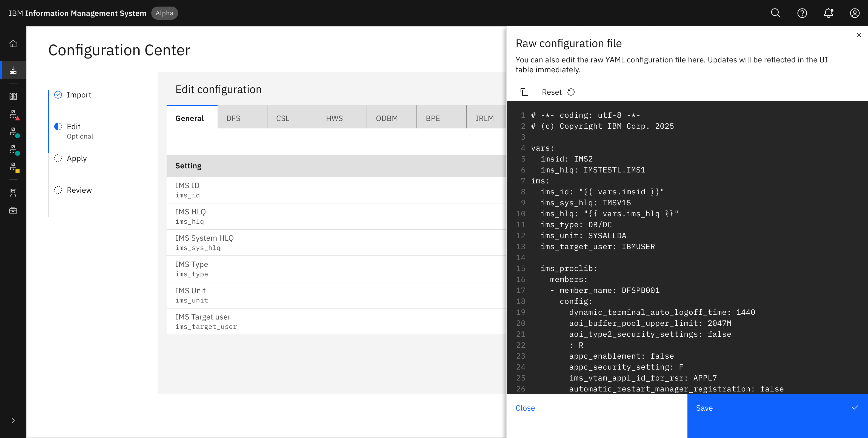Open the toolbox icon in sidebar
The width and height of the screenshot is (868, 438).
(13, 211)
